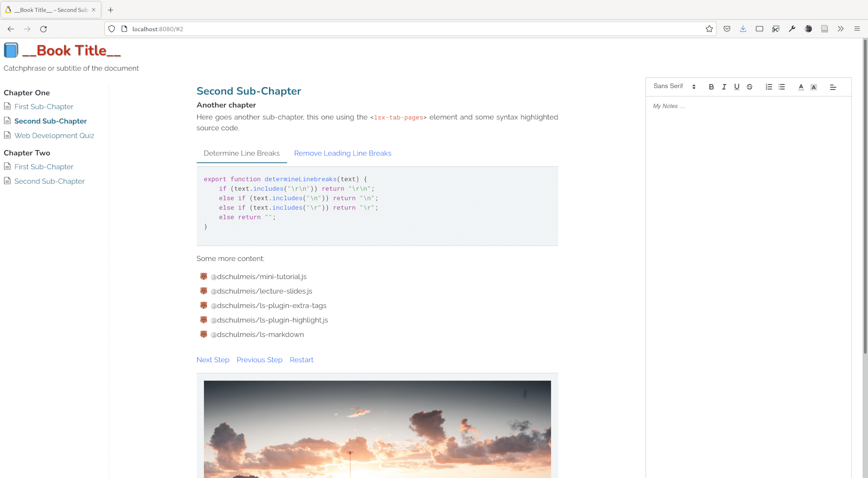Click the Restart link
This screenshot has height=478, width=868.
tap(301, 360)
